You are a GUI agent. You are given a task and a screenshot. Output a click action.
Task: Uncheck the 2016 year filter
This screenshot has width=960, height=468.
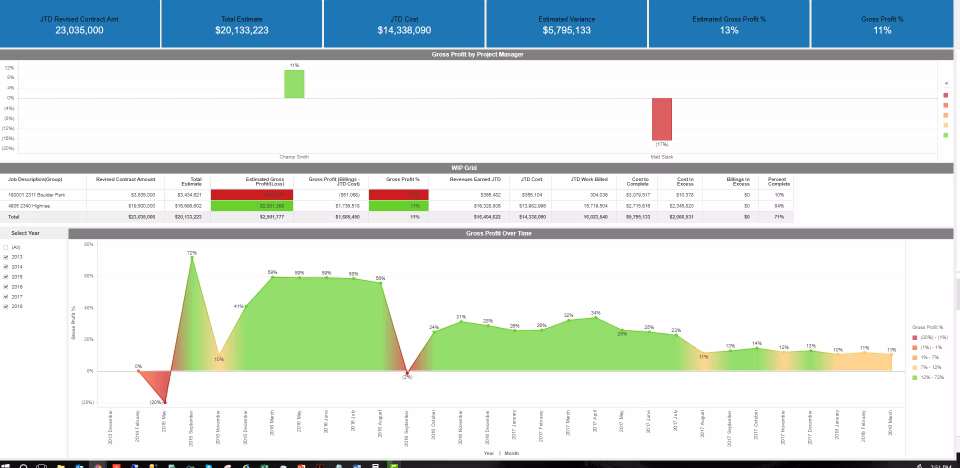[x=6, y=287]
